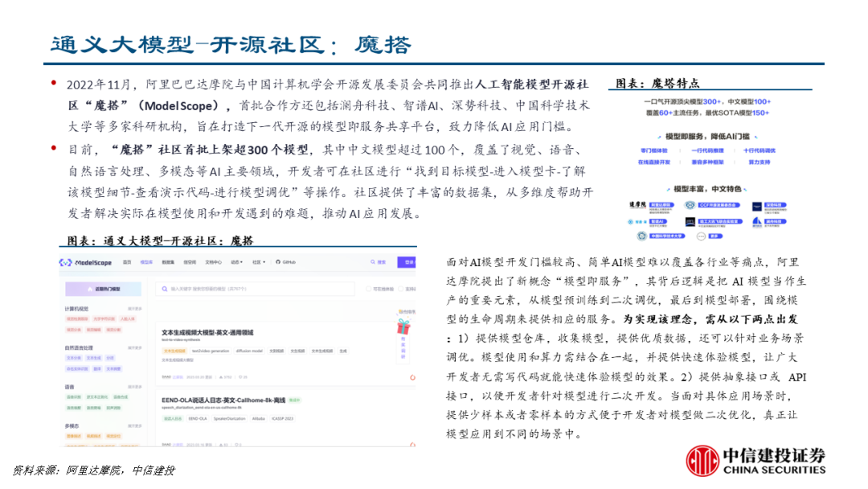Click the University of Science and Technology emblem
Image resolution: width=868 pixels, height=489 pixels.
643,236
